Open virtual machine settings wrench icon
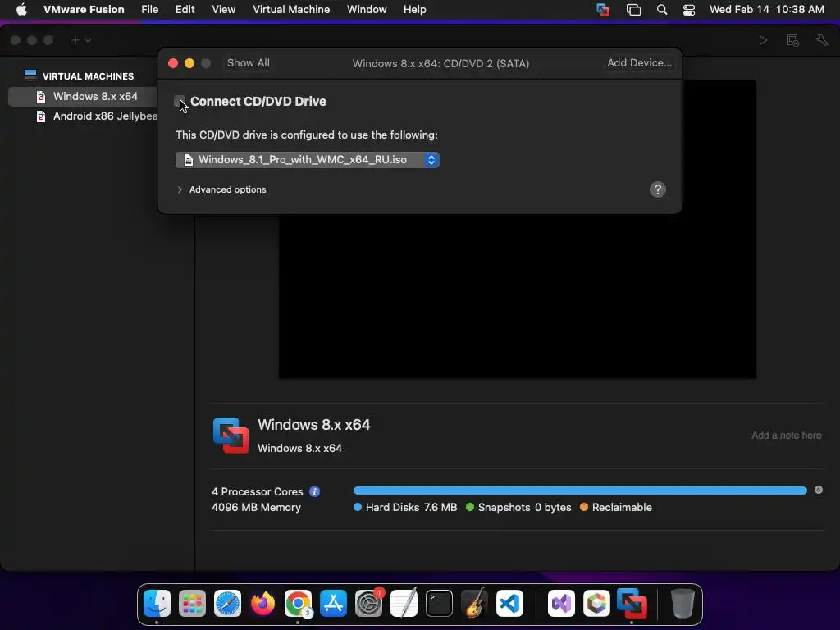This screenshot has height=630, width=840. pyautogui.click(x=822, y=40)
